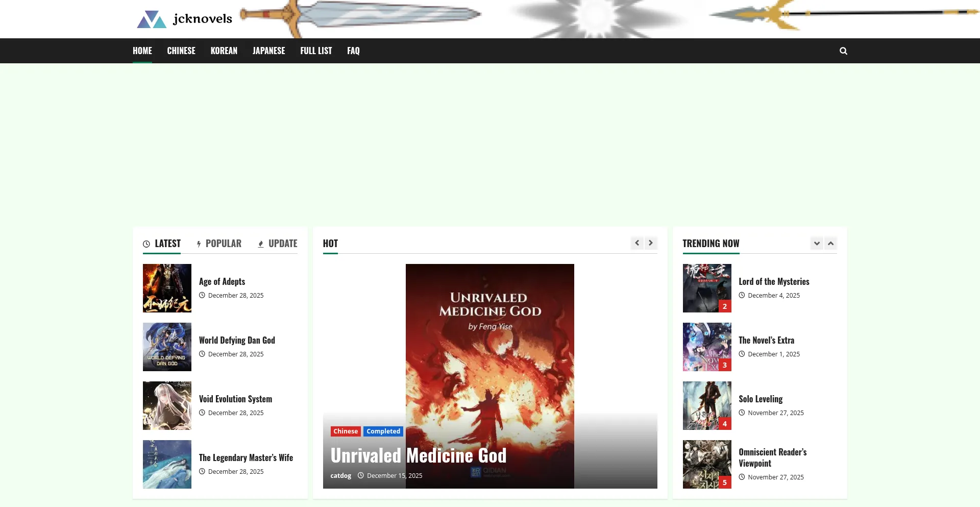980x507 pixels.
Task: Open Unrivaled Medicine God headline
Action: [419, 455]
